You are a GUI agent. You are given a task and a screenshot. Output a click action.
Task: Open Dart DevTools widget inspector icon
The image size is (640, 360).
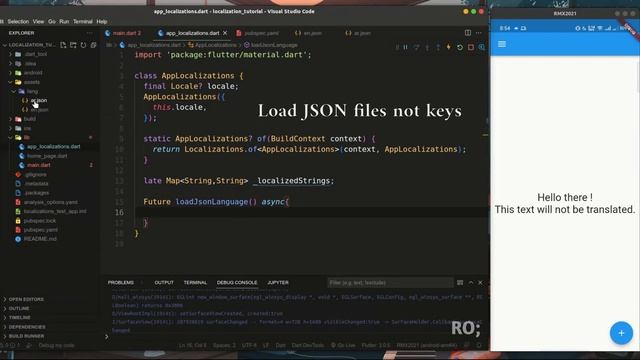pos(482,47)
